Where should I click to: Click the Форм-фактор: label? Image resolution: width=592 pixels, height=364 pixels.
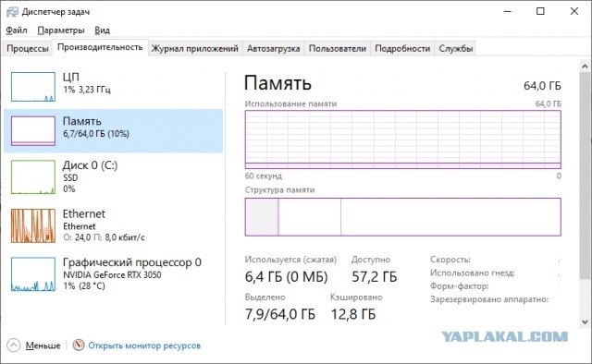460,285
